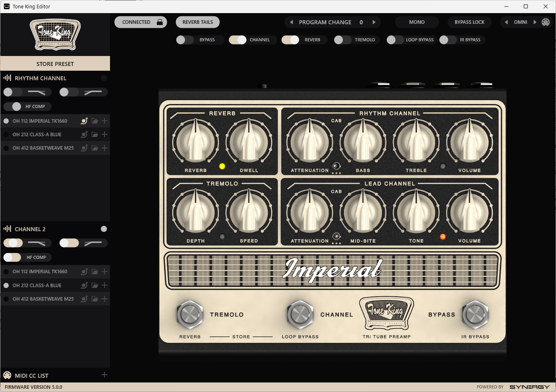Click the Channel 2 header indicator dot
The width and height of the screenshot is (556, 392).
[x=104, y=229]
